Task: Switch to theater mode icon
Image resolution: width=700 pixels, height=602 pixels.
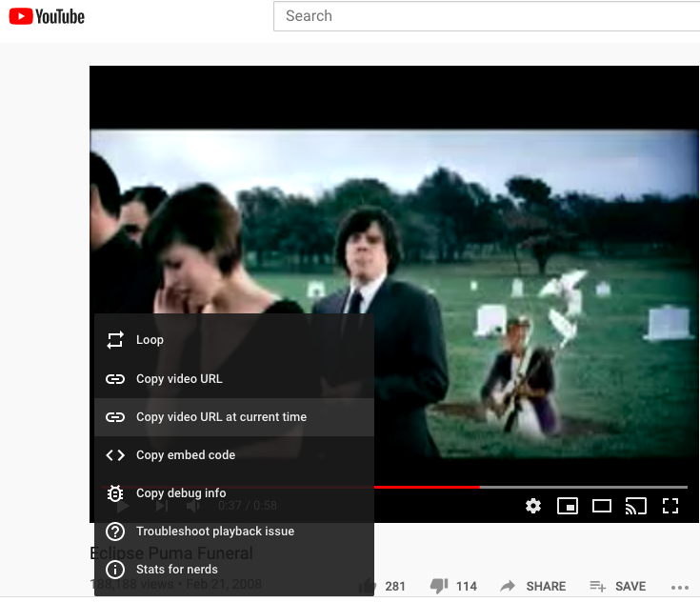Action: [x=602, y=506]
